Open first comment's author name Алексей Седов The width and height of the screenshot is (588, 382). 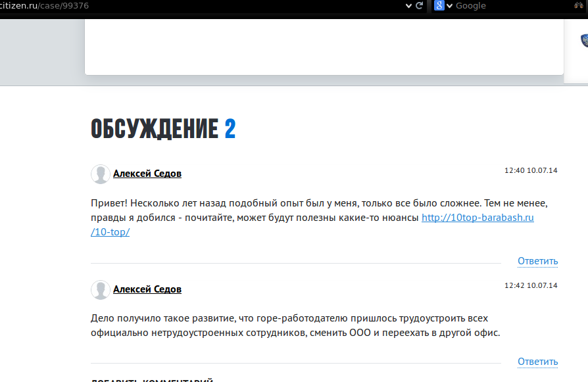tap(147, 174)
